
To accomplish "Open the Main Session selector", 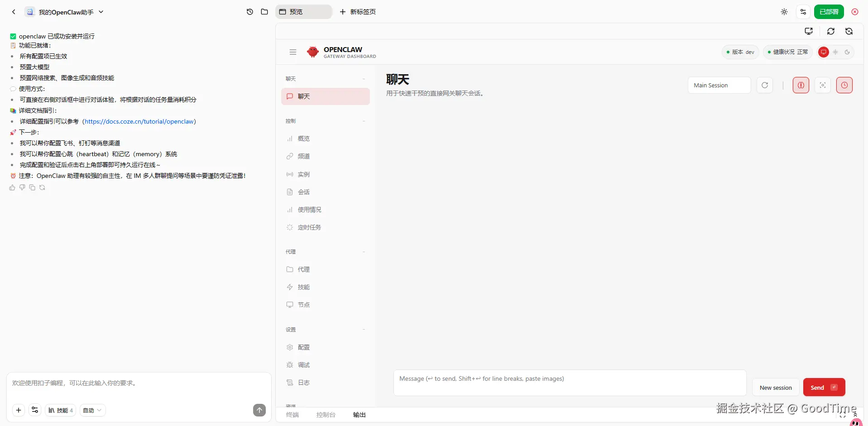I will pos(719,85).
